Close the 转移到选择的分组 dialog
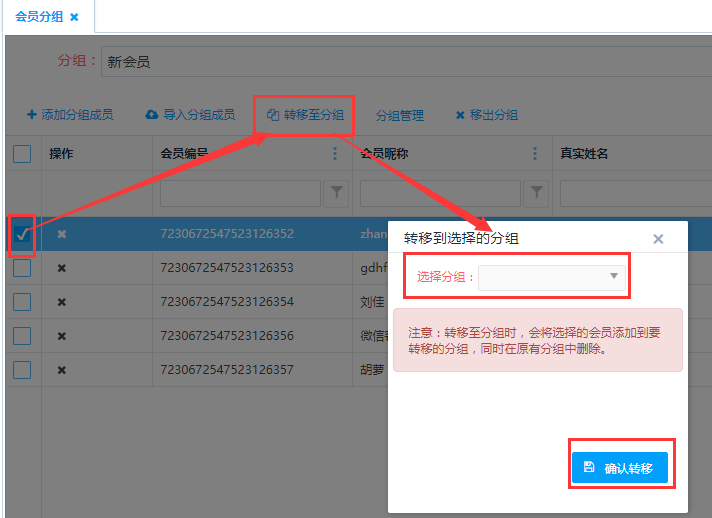Screen dimensions: 712x518 pyautogui.click(x=658, y=239)
